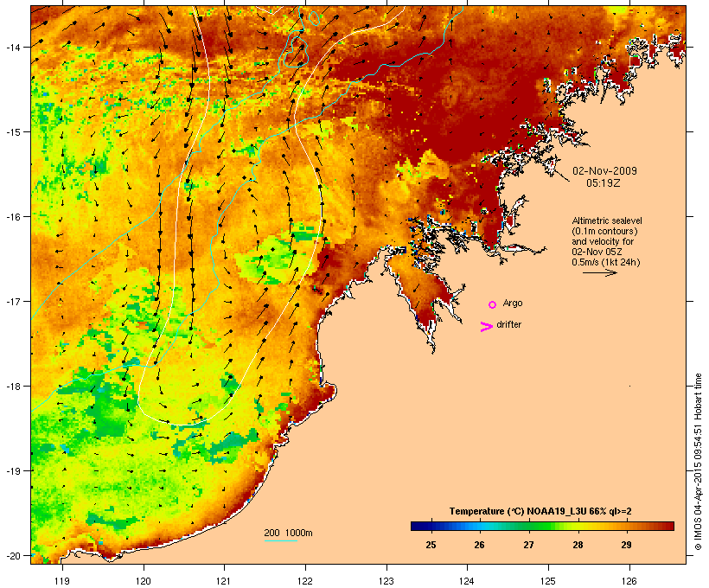The image size is (709, 588).
Task: Click the IMOS timestamp text on right edge
Action: [x=699, y=462]
